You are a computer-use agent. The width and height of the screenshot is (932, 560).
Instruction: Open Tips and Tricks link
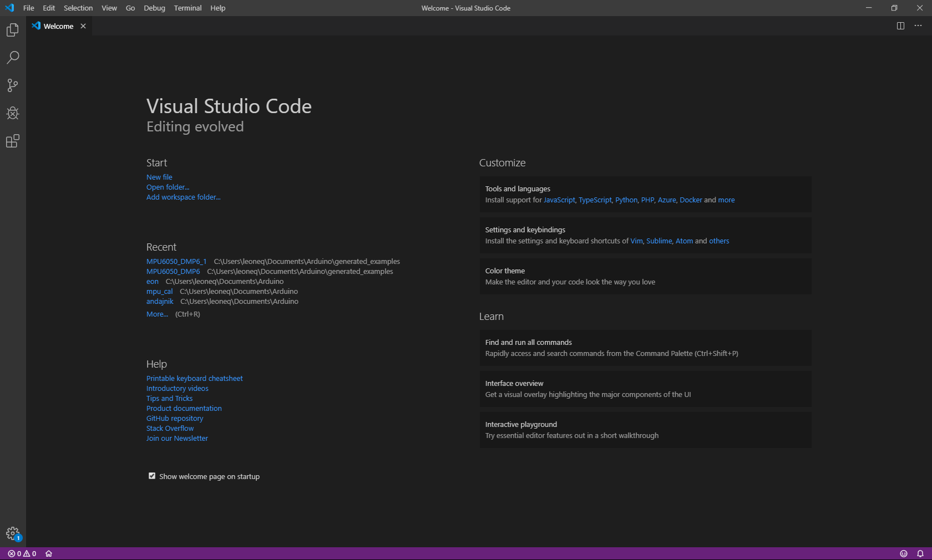tap(170, 398)
